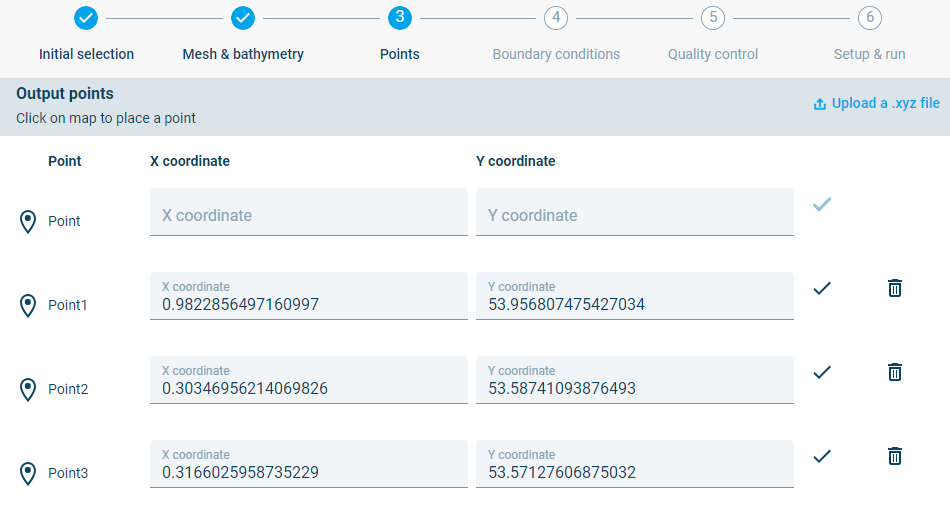
Task: Confirm the new empty point row checkmark
Action: tap(822, 205)
